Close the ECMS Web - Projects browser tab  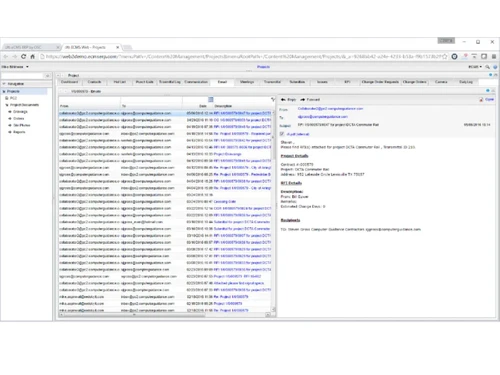coord(117,47)
